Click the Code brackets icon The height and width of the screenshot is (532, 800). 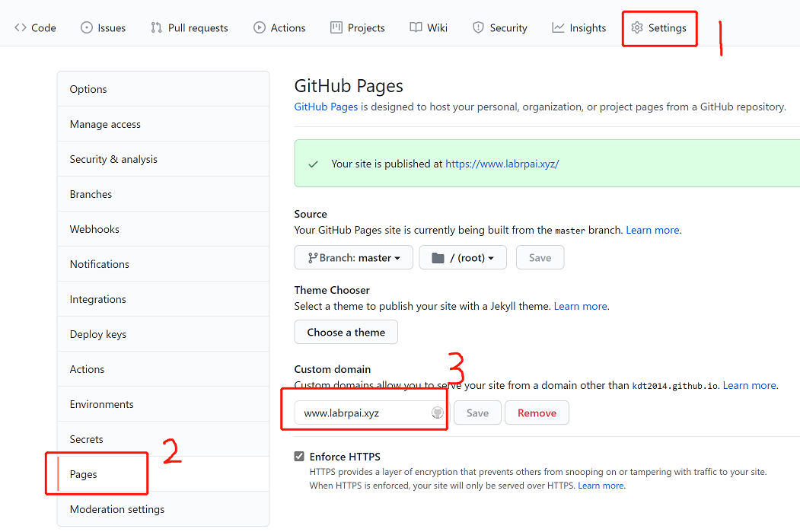pyautogui.click(x=21, y=28)
